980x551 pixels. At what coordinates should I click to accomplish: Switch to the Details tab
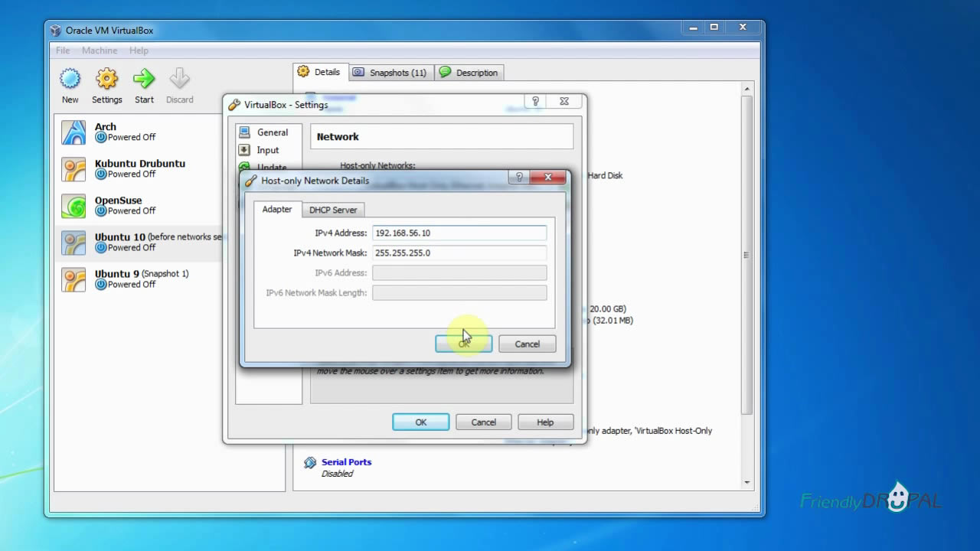coord(319,72)
